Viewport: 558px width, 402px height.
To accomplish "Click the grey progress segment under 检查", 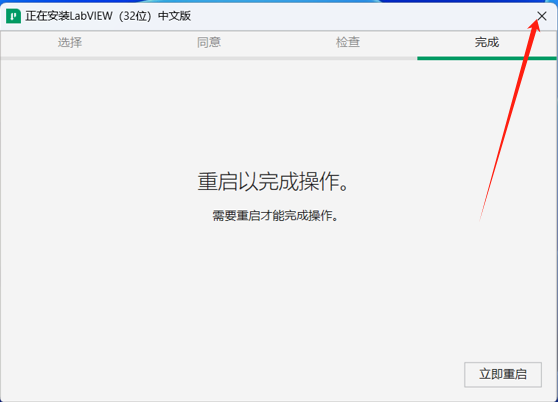I will [348, 58].
